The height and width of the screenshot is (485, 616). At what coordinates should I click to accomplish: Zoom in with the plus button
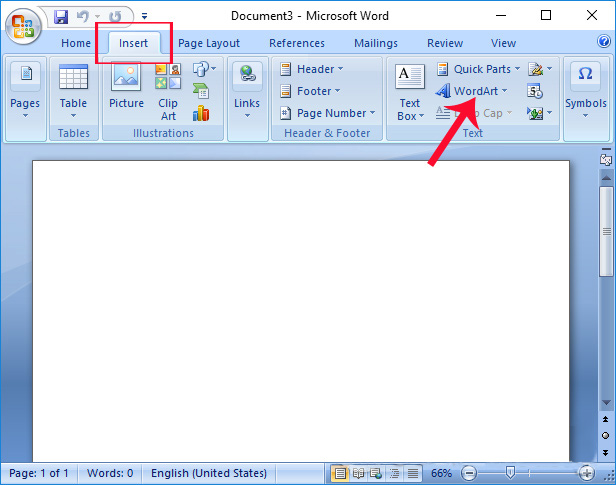pyautogui.click(x=587, y=473)
